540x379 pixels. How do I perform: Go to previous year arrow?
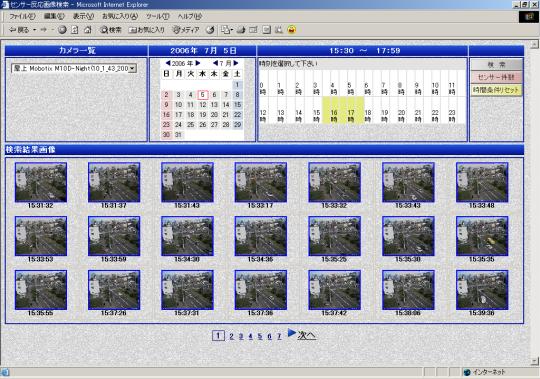pos(168,63)
